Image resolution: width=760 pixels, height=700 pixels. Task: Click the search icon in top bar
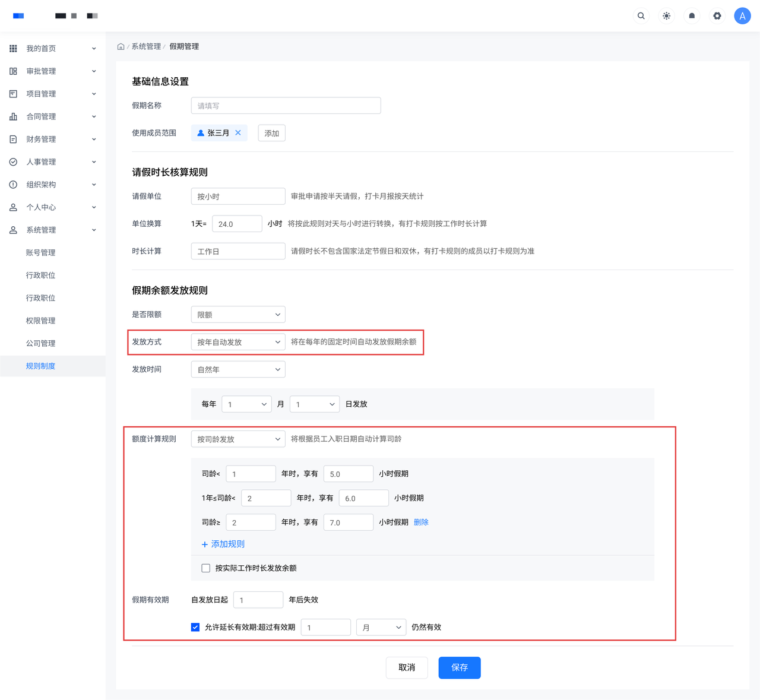point(641,16)
